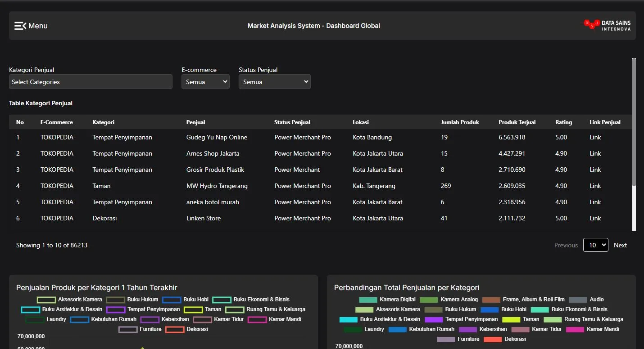The width and height of the screenshot is (644, 349).
Task: Select the seller name MW Hydro Tangerang
Action: pyautogui.click(x=217, y=186)
